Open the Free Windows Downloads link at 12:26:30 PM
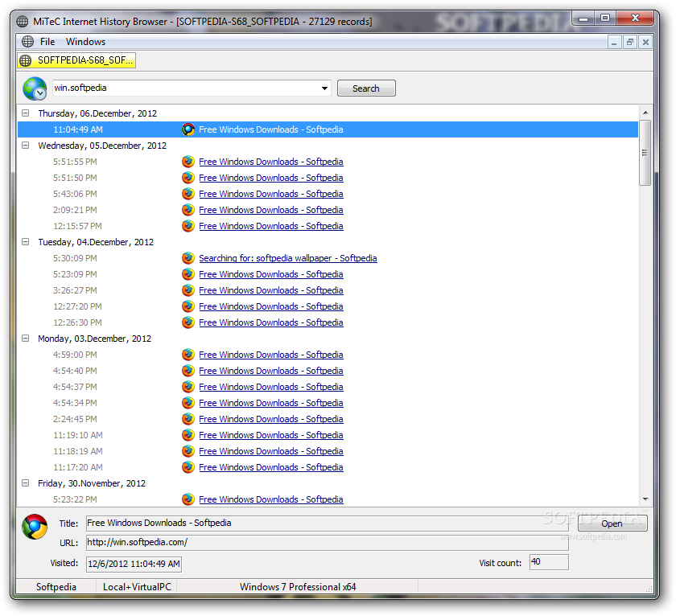Screen dimensions: 676x616 (270, 322)
